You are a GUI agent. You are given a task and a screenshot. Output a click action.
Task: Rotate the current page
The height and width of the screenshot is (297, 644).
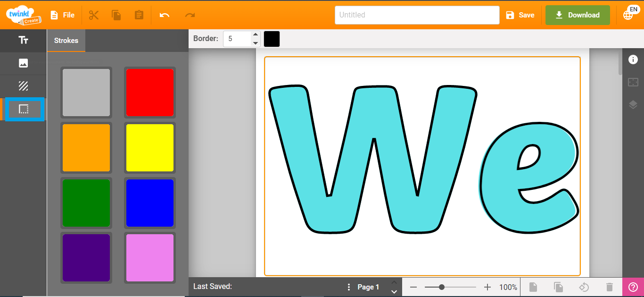point(584,287)
